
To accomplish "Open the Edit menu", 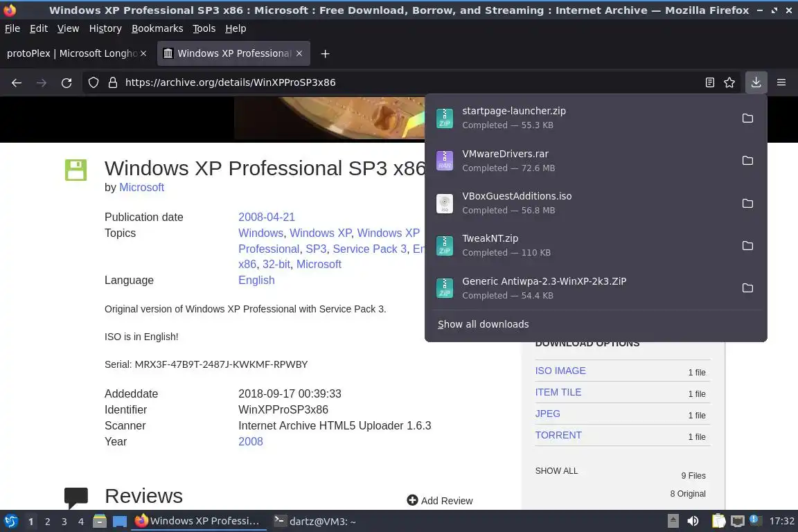I will coord(39,28).
